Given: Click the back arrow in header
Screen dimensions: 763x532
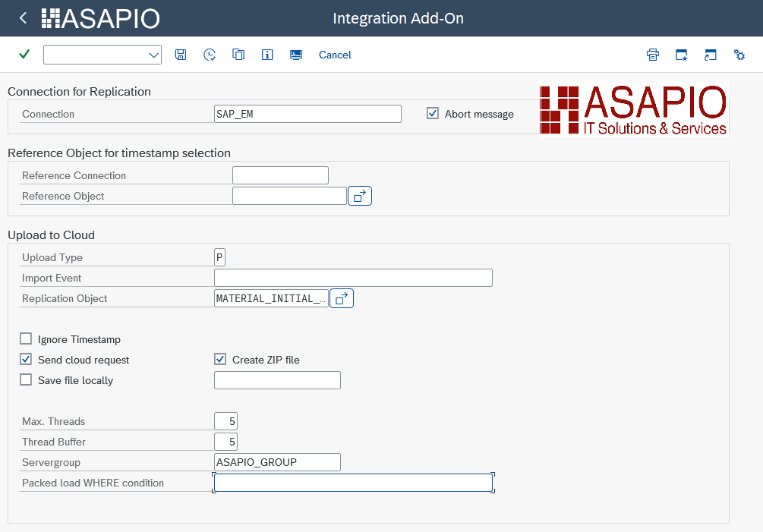Looking at the screenshot, I should coord(23,18).
